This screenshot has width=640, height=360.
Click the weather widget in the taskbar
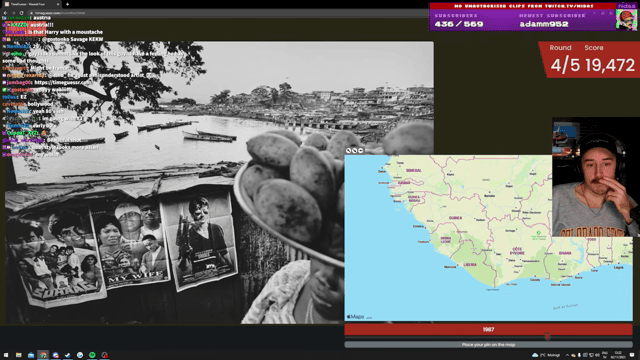click(x=546, y=355)
